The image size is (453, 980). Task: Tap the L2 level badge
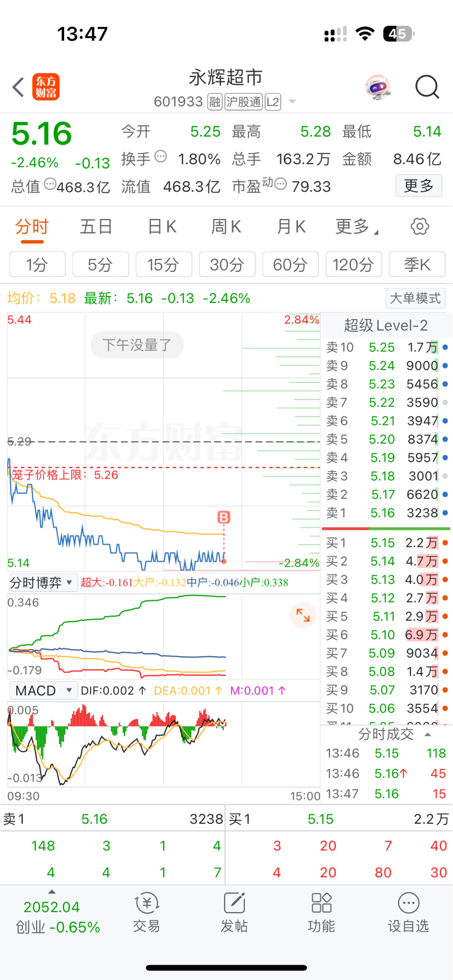[273, 102]
